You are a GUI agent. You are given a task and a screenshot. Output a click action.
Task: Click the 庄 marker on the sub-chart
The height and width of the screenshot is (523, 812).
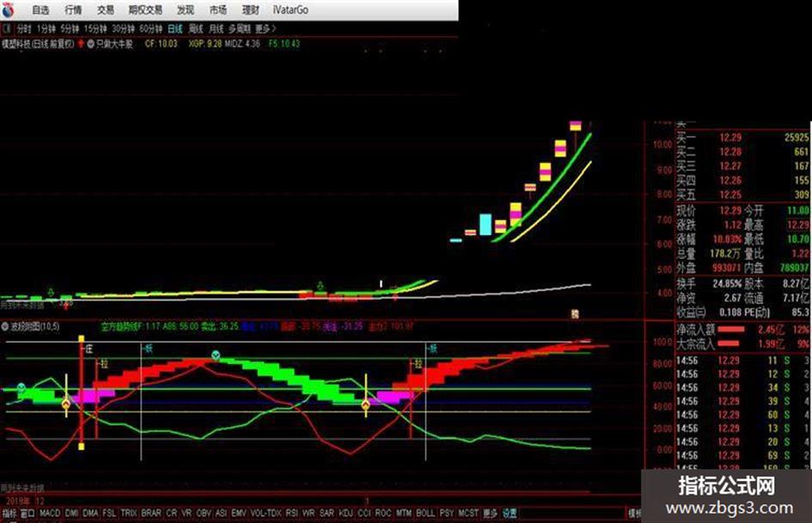89,350
